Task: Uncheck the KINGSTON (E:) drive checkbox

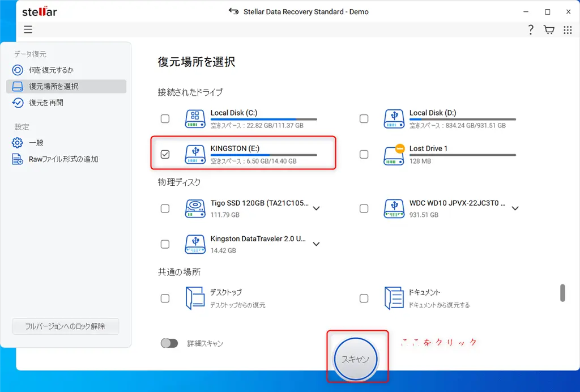Action: tap(165, 154)
